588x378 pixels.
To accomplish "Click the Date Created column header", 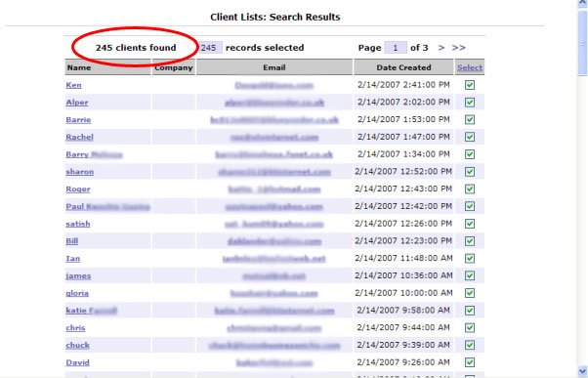I will pos(403,67).
